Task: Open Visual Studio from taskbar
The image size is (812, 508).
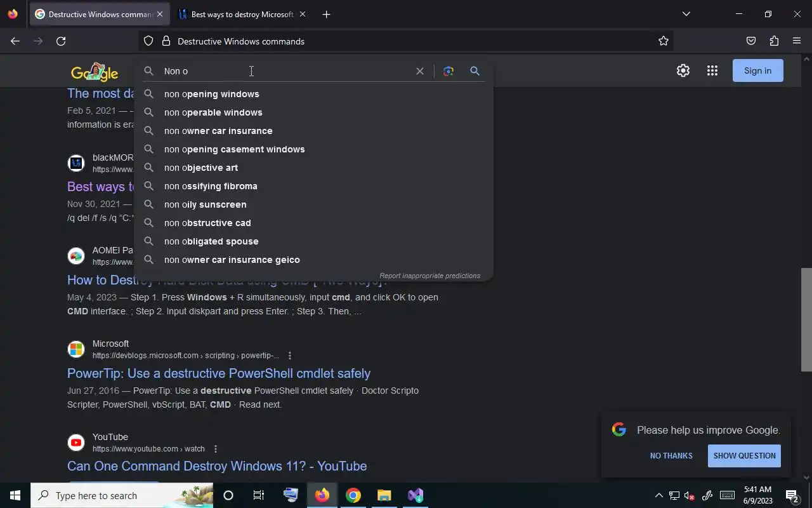Action: (x=416, y=495)
